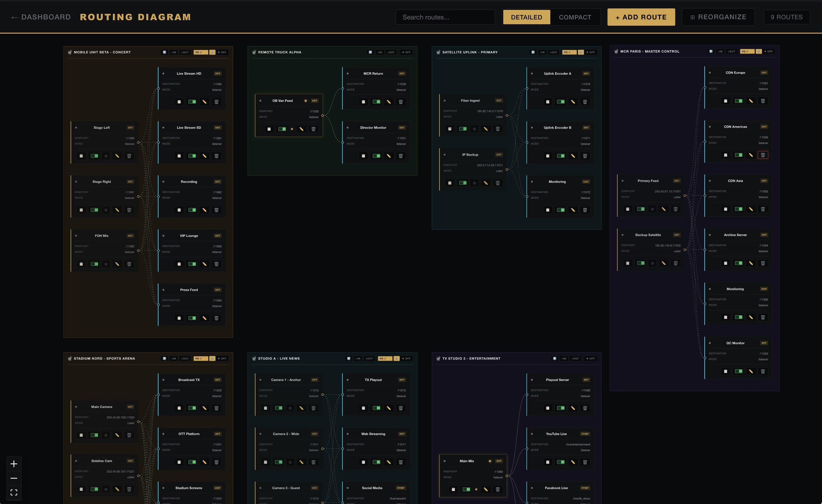Image resolution: width=822 pixels, height=504 pixels.
Task: Delete the CDN Americas output using trash icon
Action: [763, 154]
